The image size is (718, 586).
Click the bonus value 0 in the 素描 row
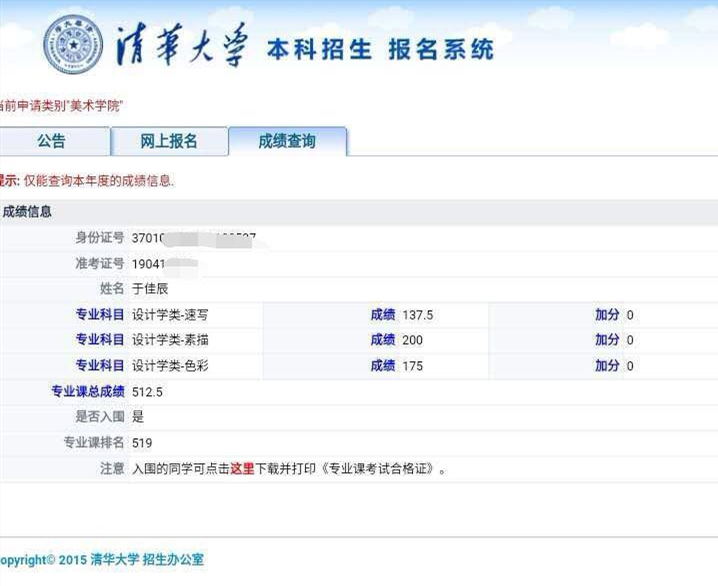(630, 340)
